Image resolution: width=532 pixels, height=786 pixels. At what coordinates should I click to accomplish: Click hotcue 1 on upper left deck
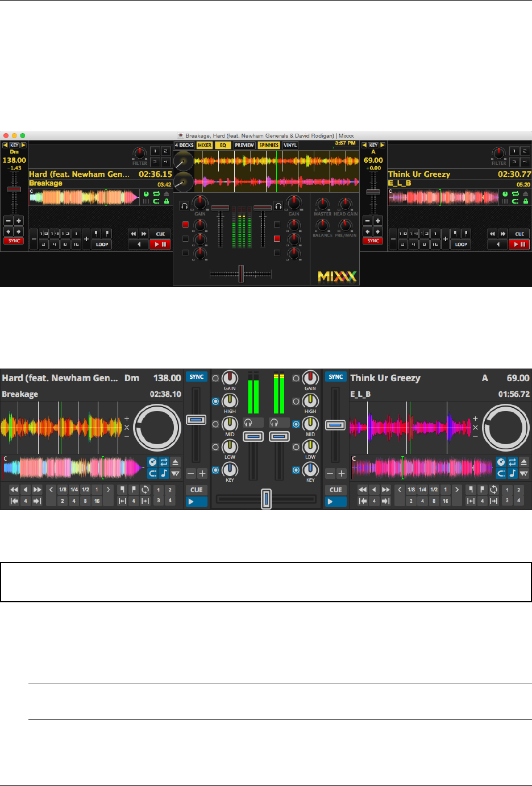(x=155, y=151)
